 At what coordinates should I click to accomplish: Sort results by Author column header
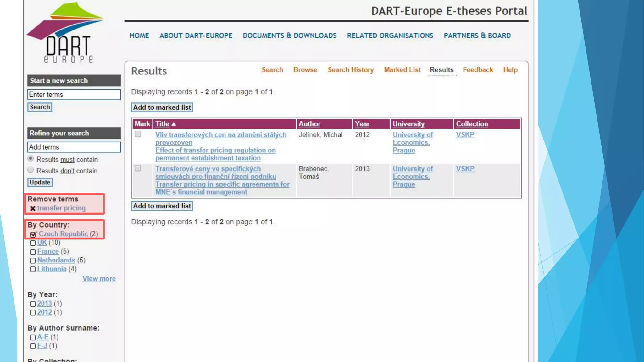point(309,124)
